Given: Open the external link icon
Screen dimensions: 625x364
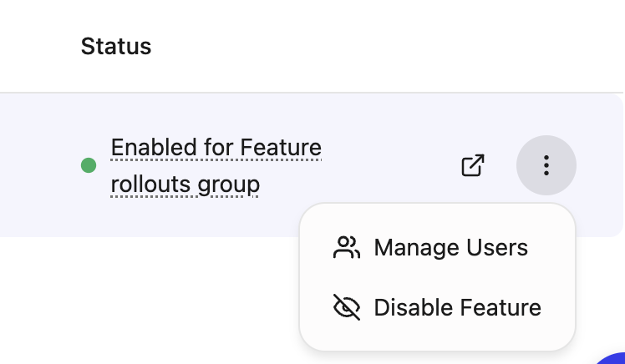Looking at the screenshot, I should coord(473,165).
